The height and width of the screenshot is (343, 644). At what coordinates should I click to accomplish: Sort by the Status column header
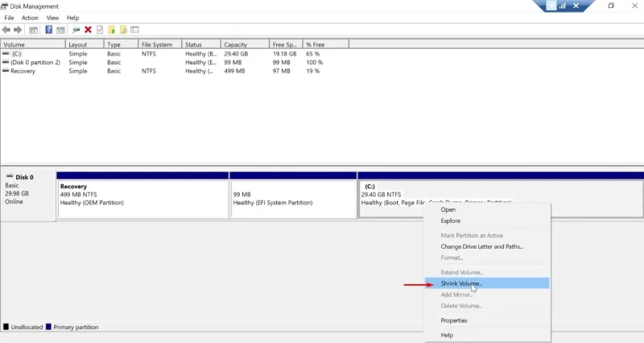tap(201, 44)
